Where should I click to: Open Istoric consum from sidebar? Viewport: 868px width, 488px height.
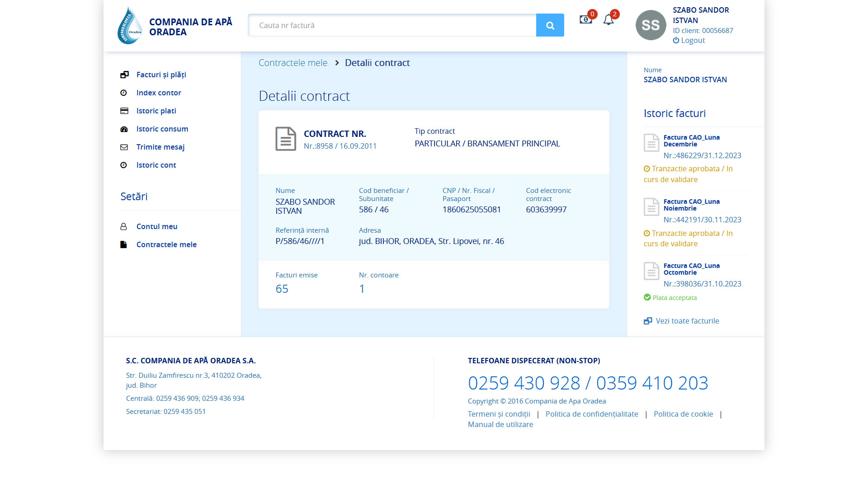click(x=162, y=129)
